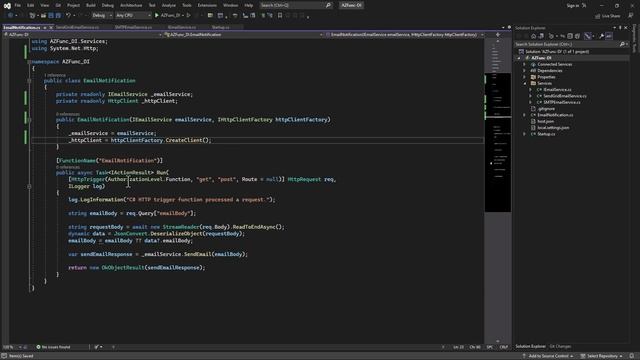
Task: Switch to the IEmailService.cs editor tab
Action: click(x=182, y=27)
